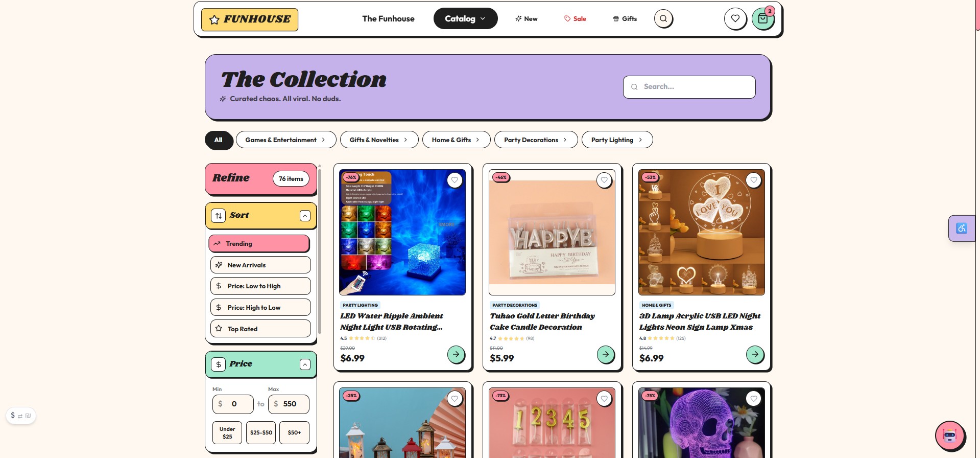Select the Party Lighting category tab
Viewport: 980px width, 458px height.
click(x=617, y=140)
